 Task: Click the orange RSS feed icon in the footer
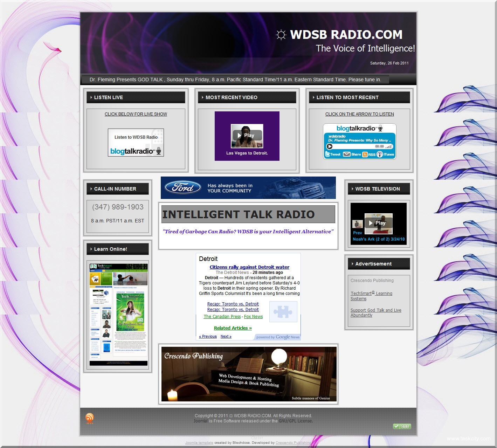pyautogui.click(x=90, y=418)
